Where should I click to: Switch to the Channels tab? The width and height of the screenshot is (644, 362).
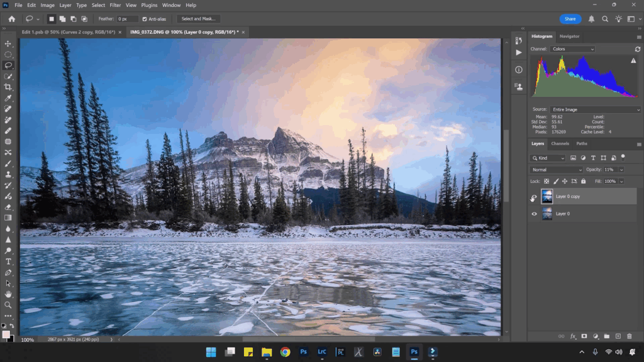[560, 143]
